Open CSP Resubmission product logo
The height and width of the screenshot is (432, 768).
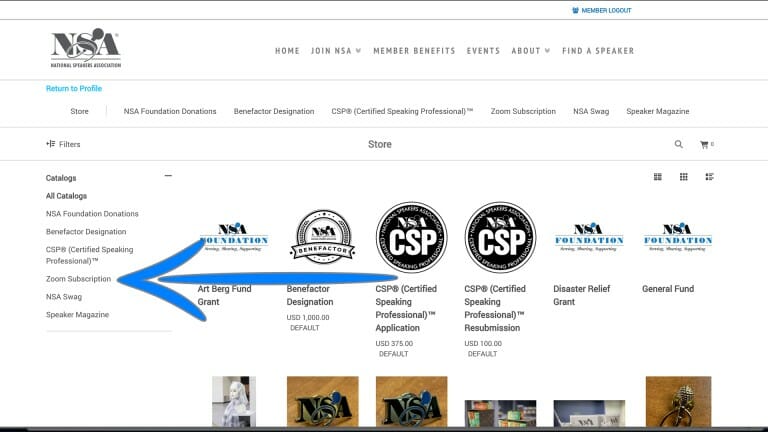(x=500, y=237)
